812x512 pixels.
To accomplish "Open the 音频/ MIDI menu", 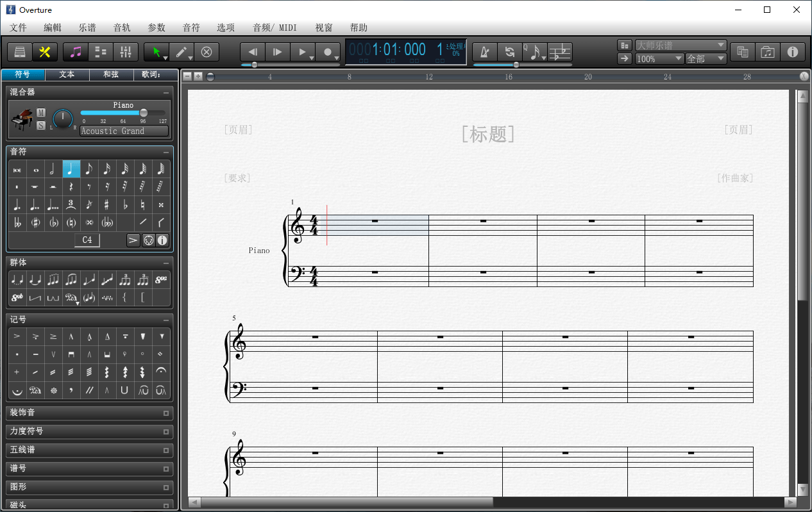I will click(275, 28).
